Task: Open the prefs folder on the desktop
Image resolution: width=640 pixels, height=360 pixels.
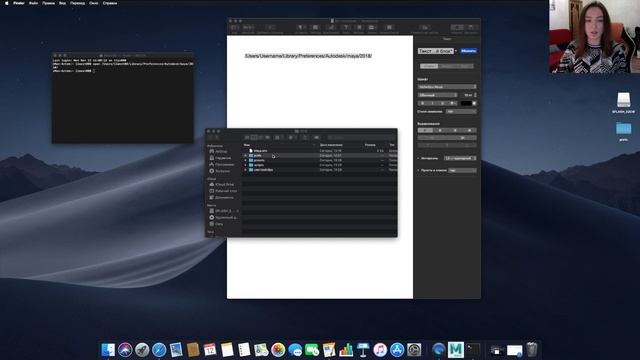Action: (623, 129)
